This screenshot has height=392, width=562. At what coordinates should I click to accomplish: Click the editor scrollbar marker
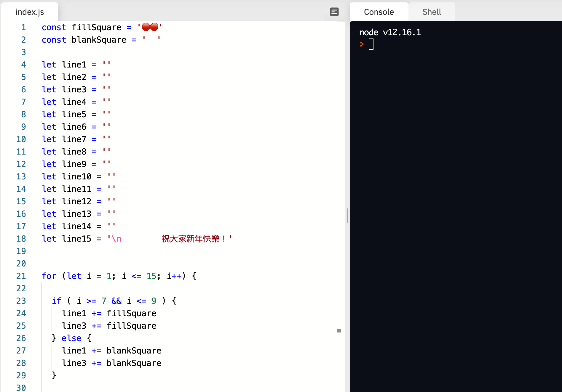[339, 330]
